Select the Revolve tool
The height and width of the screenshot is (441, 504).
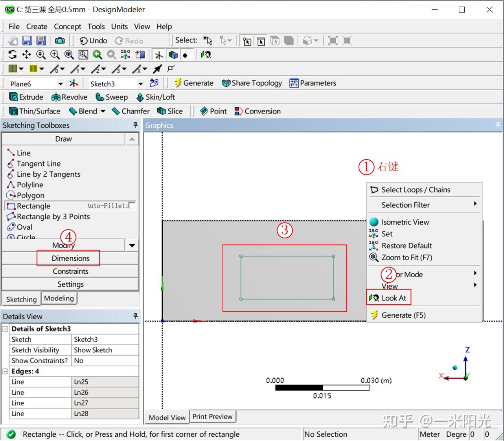tap(70, 97)
